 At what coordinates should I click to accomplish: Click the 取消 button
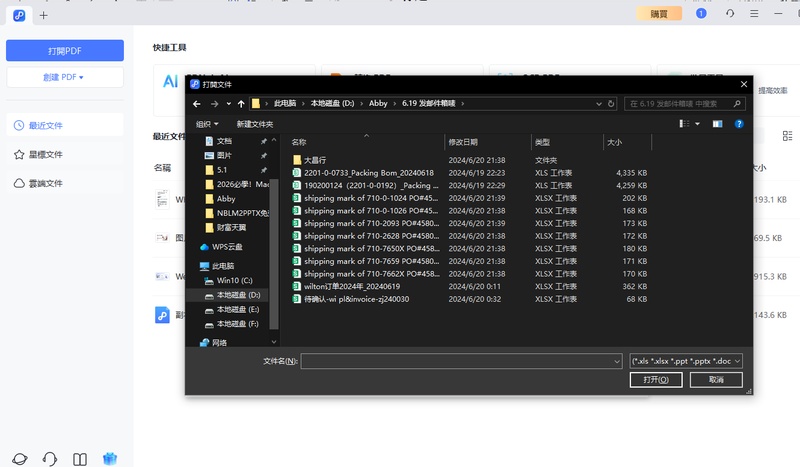(716, 380)
